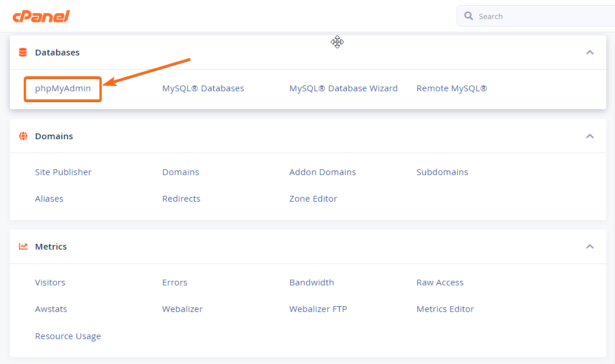Click the Databases section stack icon
This screenshot has height=364, width=615.
point(23,52)
